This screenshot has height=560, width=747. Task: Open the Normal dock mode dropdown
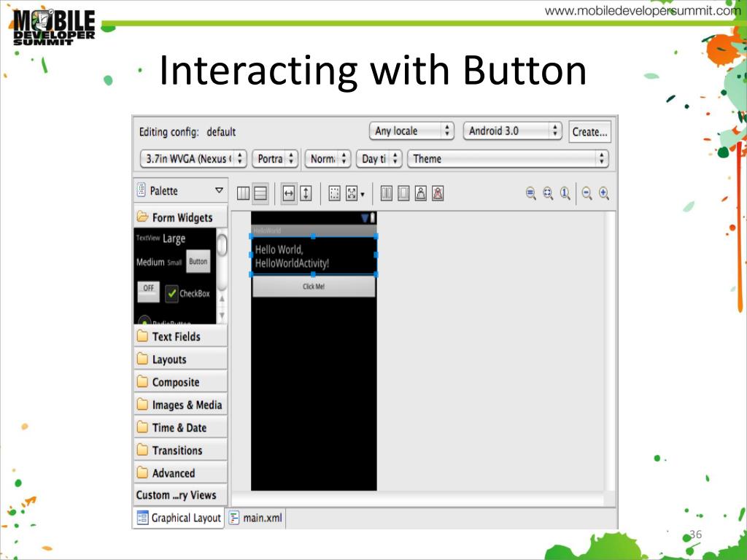pos(328,158)
